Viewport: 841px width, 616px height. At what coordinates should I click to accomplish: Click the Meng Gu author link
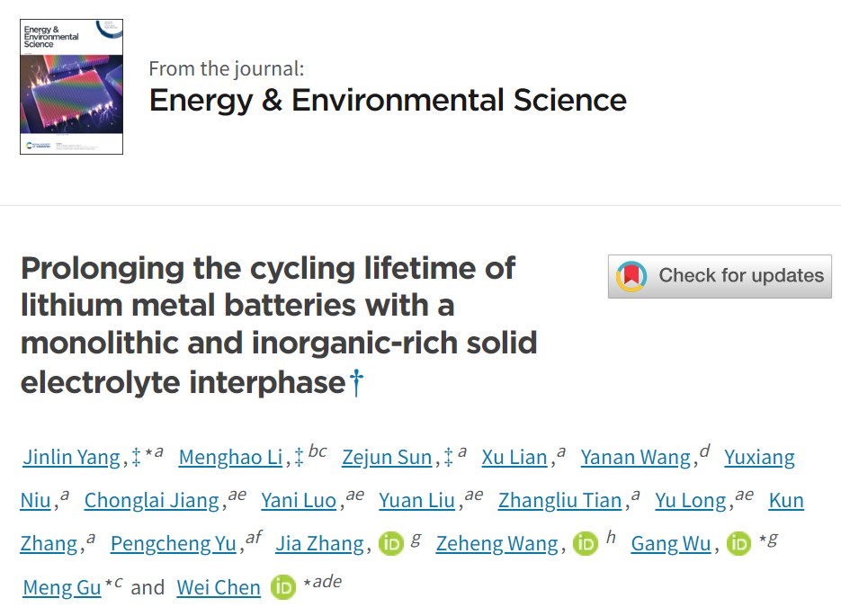62,587
